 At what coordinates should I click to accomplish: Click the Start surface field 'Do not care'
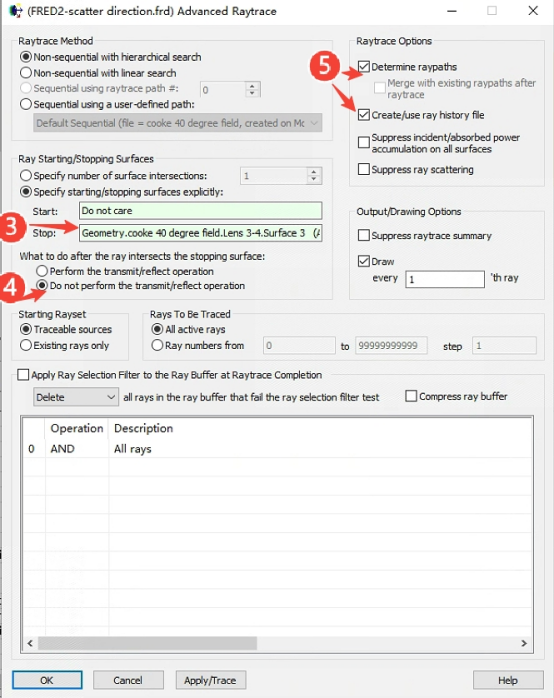click(x=200, y=211)
